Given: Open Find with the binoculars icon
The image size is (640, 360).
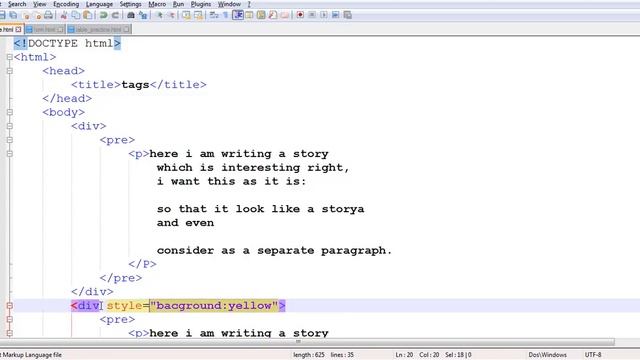Looking at the screenshot, I should (x=131, y=15).
